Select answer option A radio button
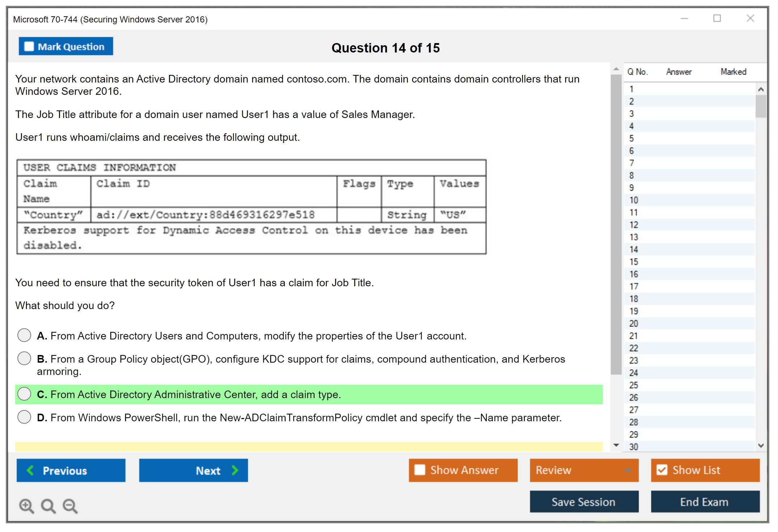The image size is (778, 532). 24,335
